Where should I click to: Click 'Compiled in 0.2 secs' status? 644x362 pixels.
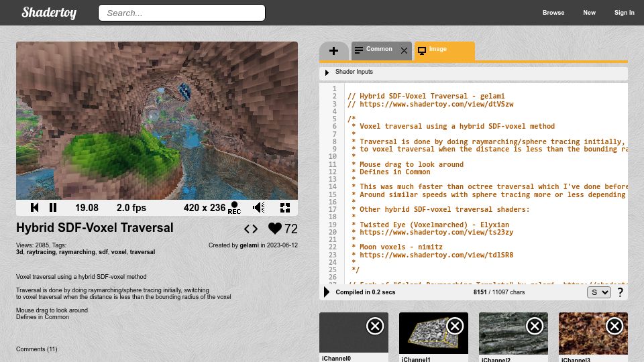click(x=366, y=292)
